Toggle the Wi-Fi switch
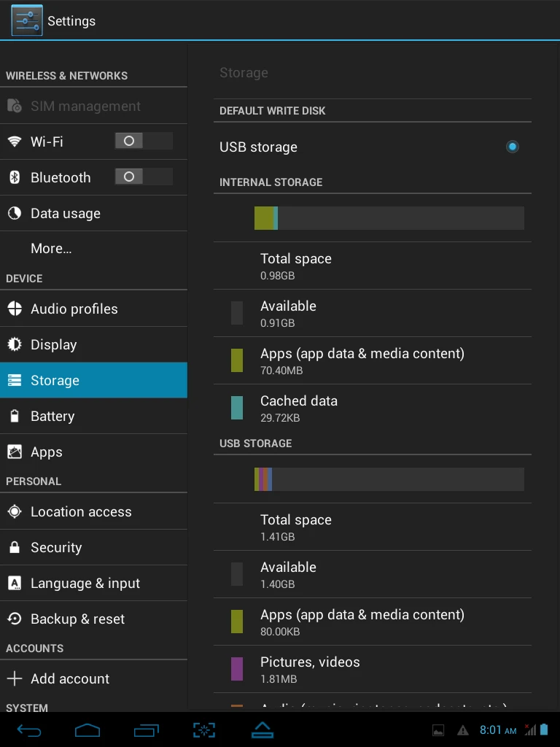This screenshot has height=747, width=560. (x=144, y=141)
